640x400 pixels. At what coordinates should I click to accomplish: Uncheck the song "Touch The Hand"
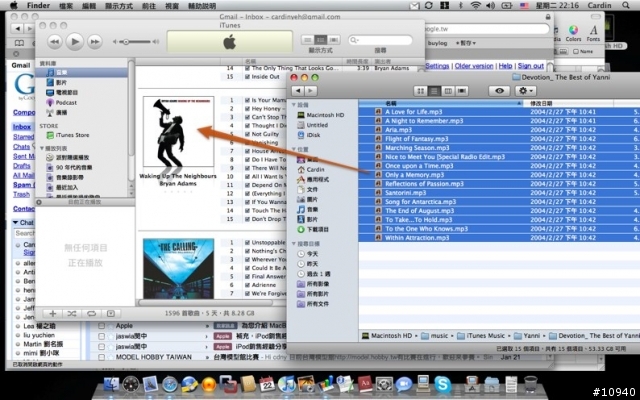click(x=248, y=211)
